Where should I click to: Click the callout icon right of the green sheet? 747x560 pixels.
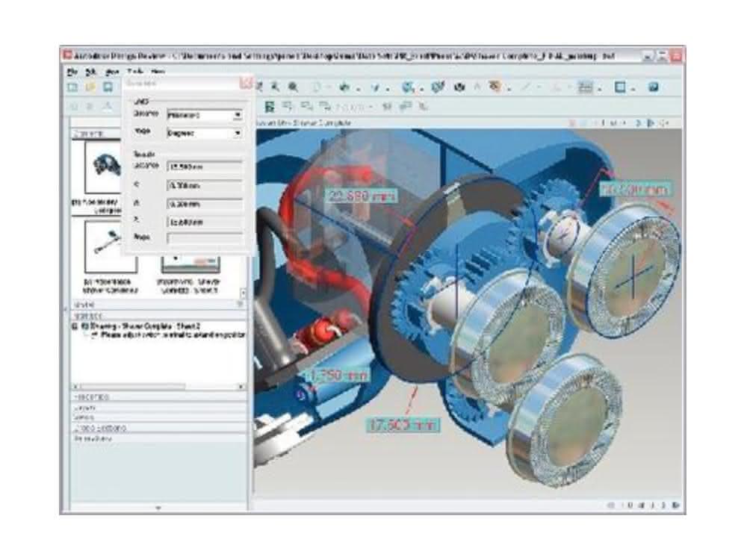288,106
